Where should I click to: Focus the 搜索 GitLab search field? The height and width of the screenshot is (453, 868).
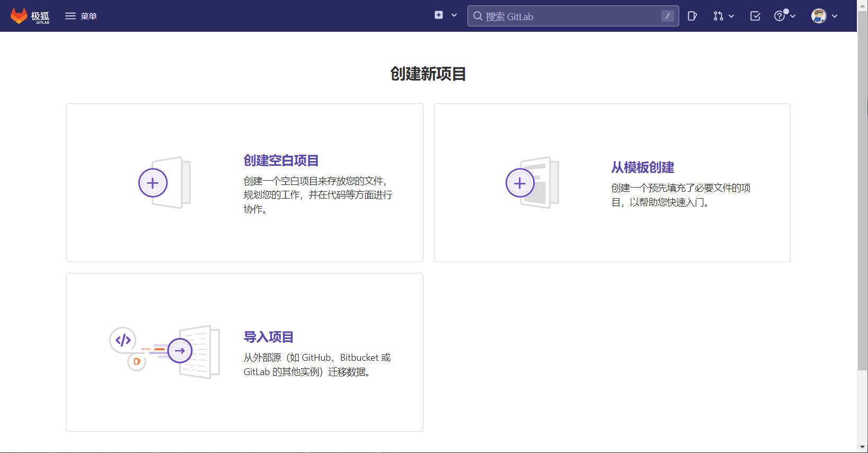pos(573,16)
